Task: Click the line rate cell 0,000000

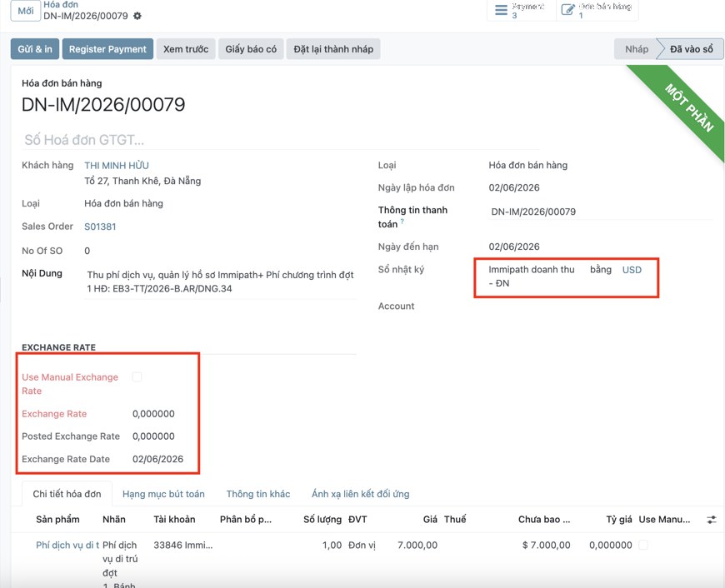Action: [610, 545]
